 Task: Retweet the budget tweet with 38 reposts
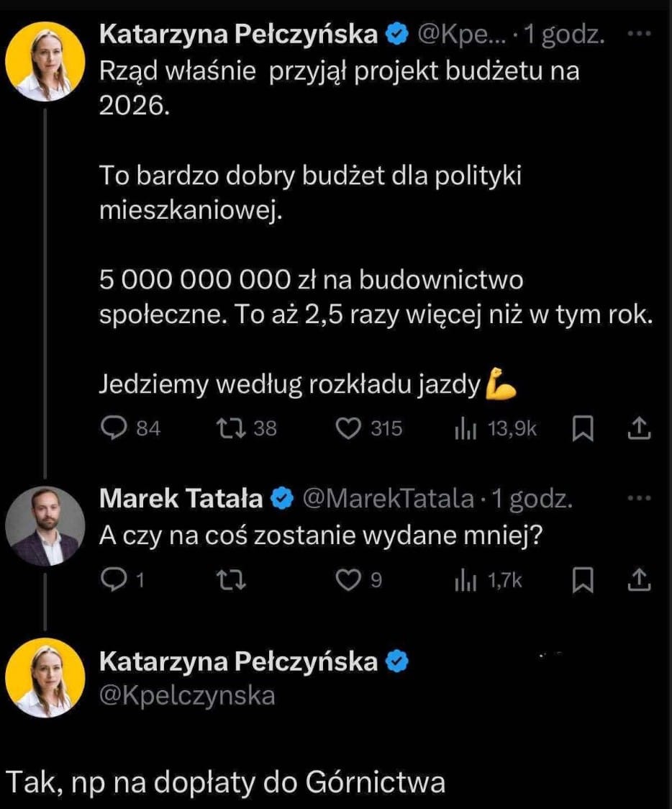230,428
